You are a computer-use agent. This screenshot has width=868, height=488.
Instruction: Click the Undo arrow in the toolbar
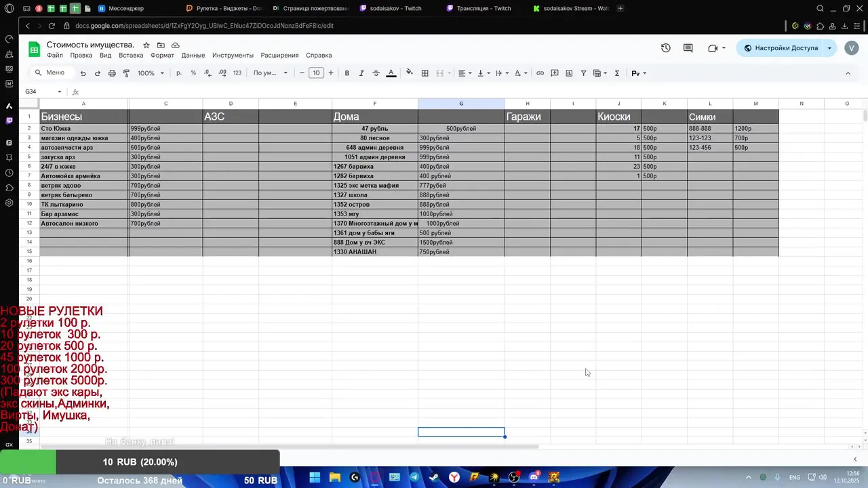(x=83, y=73)
